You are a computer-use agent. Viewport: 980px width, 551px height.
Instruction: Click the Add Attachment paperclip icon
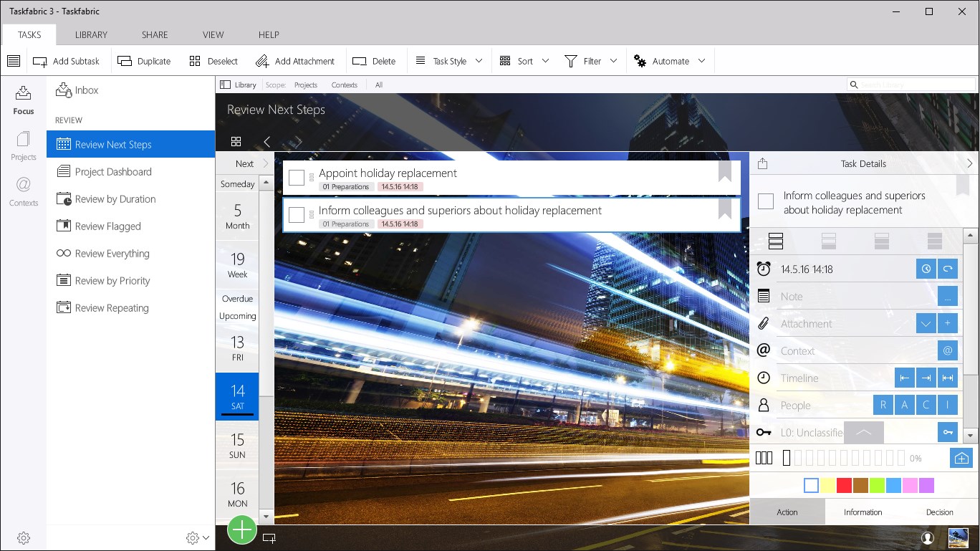click(262, 62)
